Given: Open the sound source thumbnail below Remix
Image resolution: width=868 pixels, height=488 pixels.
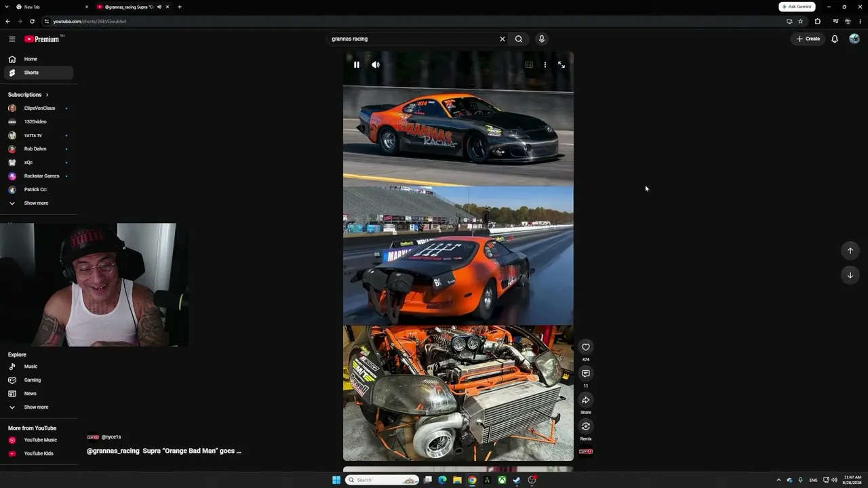Looking at the screenshot, I should coord(586,451).
